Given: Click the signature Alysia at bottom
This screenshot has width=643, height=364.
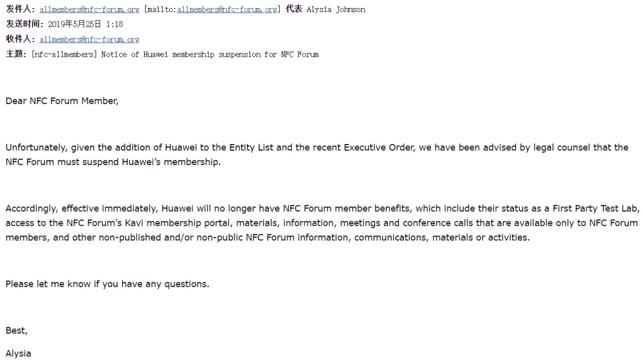Looking at the screenshot, I should (18, 353).
